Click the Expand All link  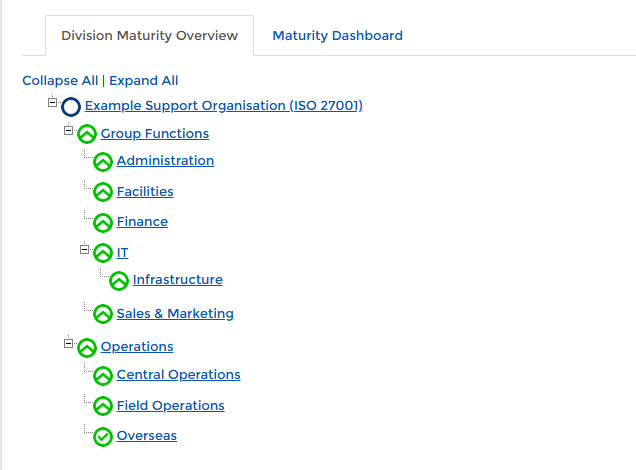[x=144, y=80]
